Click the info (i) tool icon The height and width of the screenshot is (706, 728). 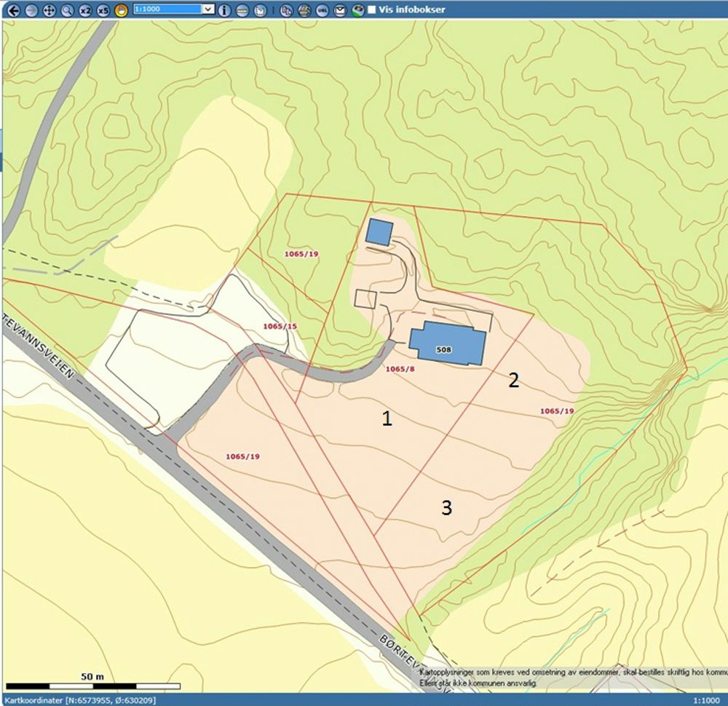[x=224, y=10]
